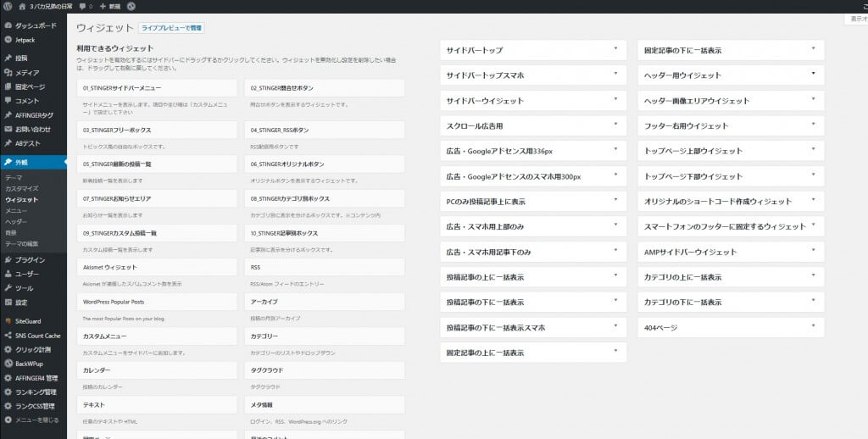The image size is (868, 439).
Task: Select the カテゴリー available widget
Action: pyautogui.click(x=325, y=336)
